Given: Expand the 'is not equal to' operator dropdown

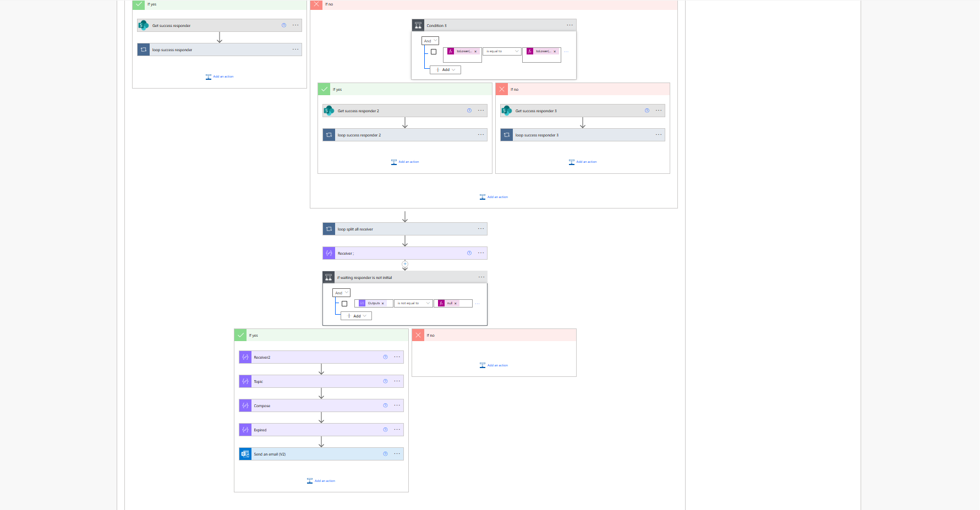Looking at the screenshot, I should 413,303.
